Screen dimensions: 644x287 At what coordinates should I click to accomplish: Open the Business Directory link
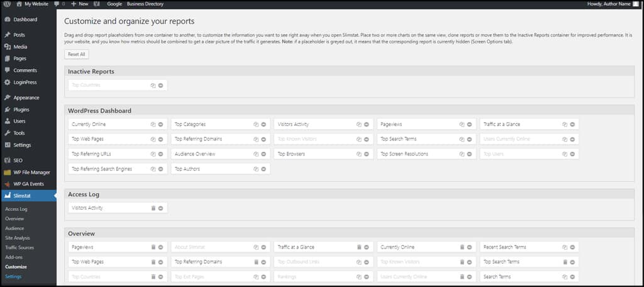click(x=145, y=4)
